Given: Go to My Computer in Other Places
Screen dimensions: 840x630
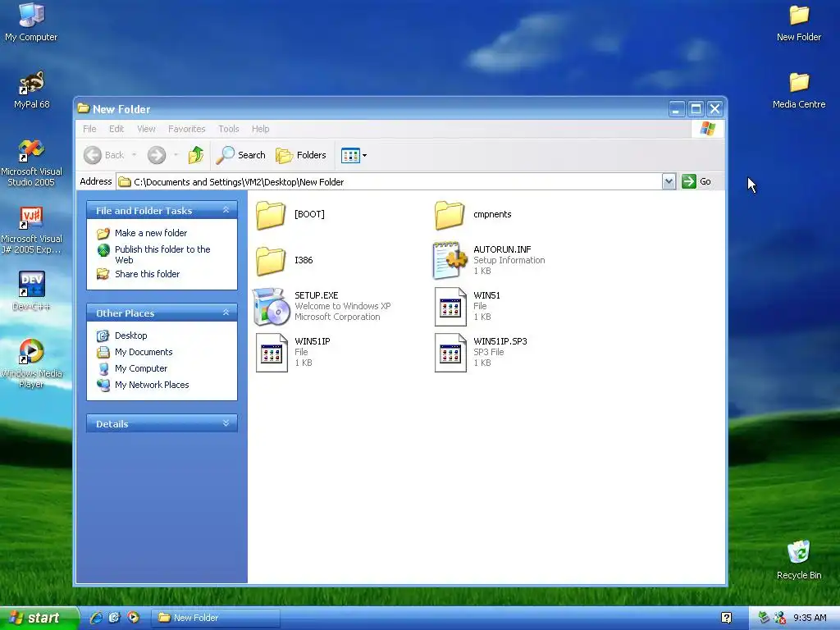Looking at the screenshot, I should (141, 368).
